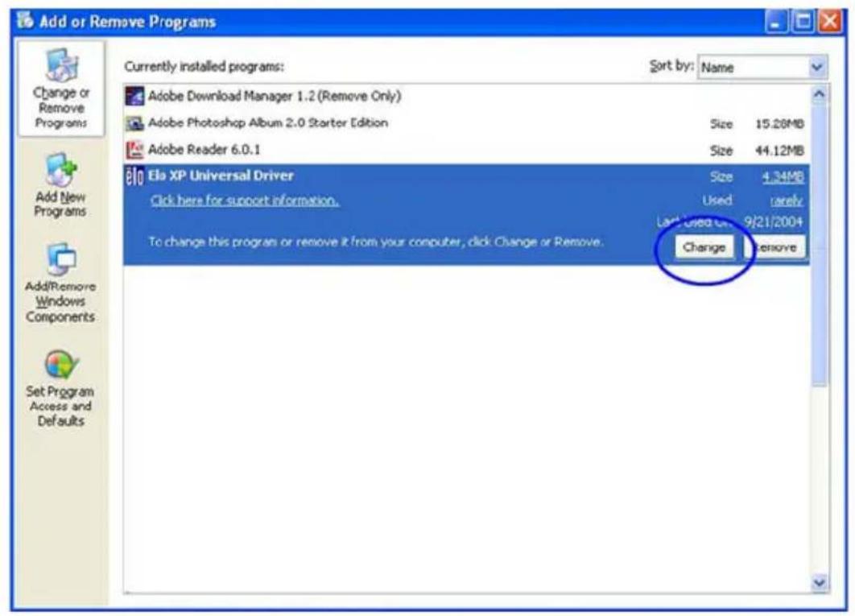This screenshot has width=855, height=616.
Task: Click the Change button for Elo driver
Action: [x=704, y=247]
